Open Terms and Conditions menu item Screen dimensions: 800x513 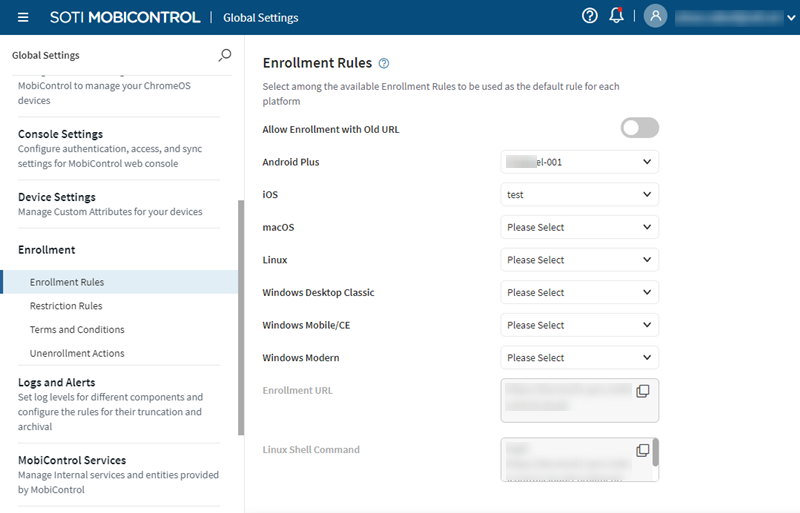point(77,330)
